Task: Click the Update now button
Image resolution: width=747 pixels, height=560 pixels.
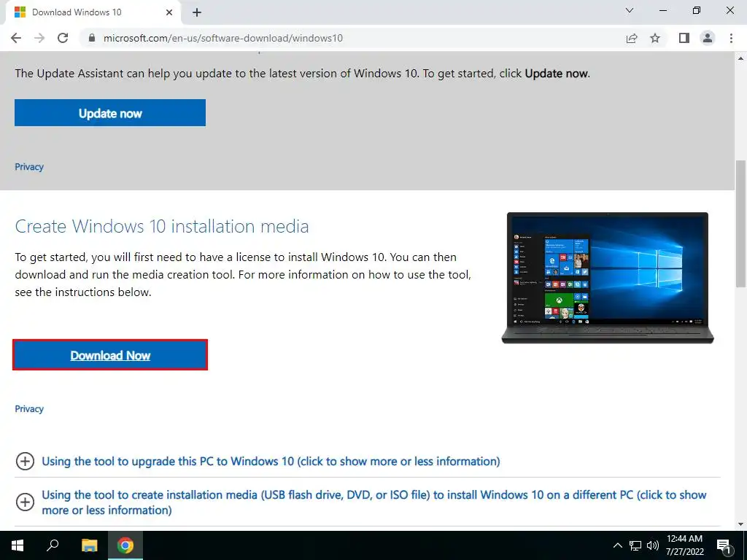Action: coord(110,113)
